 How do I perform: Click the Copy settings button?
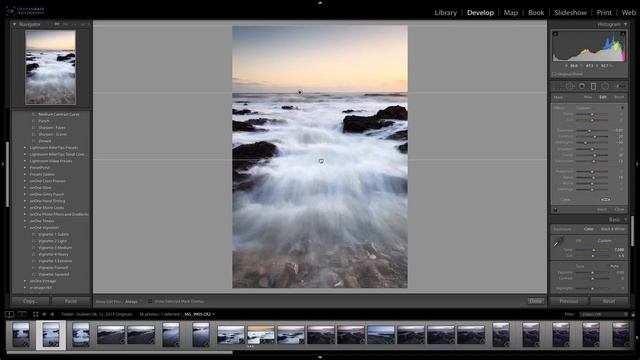point(30,301)
